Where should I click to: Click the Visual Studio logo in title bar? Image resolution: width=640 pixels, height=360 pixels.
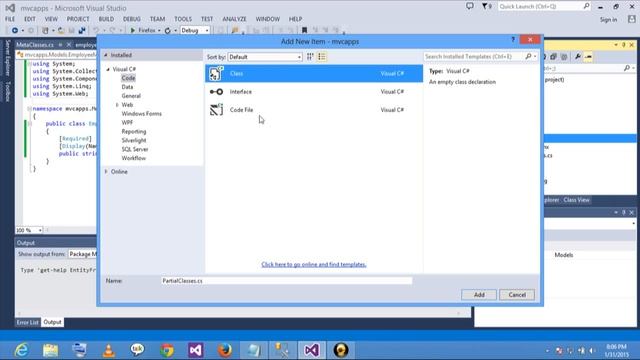(10, 8)
